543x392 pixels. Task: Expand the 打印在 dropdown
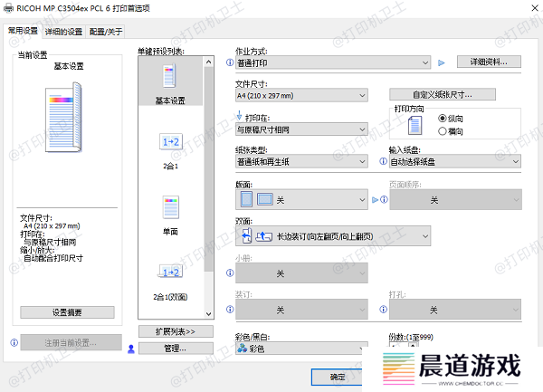pyautogui.click(x=301, y=129)
